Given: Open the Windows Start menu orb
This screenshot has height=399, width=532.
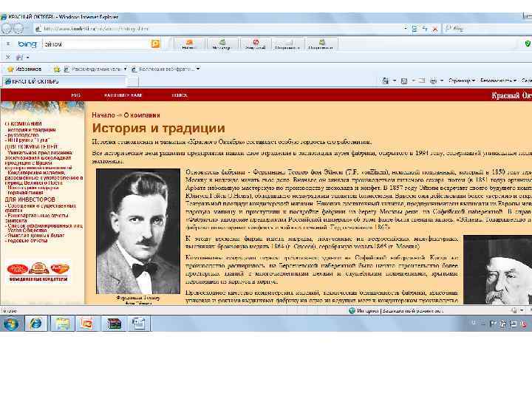Looking at the screenshot, I should tap(11, 324).
